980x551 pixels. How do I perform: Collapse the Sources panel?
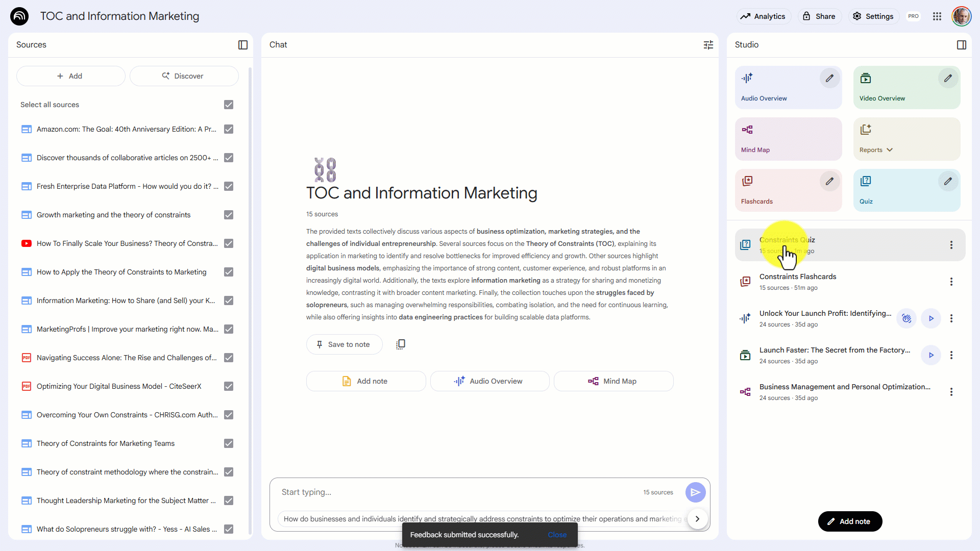click(243, 45)
